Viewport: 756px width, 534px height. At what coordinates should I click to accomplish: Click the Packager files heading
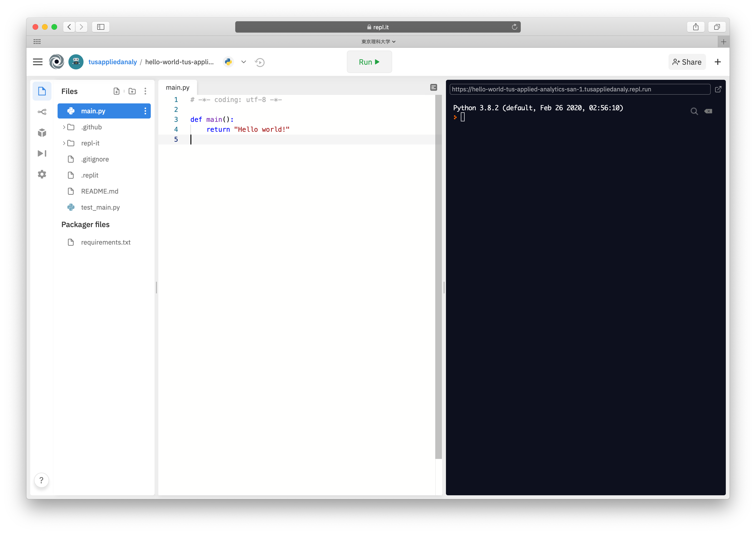85,225
